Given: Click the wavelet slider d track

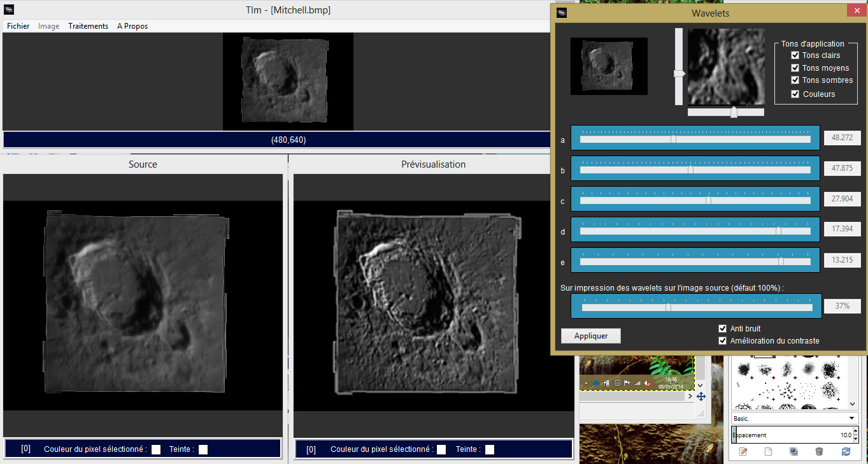Looking at the screenshot, I should pos(695,231).
